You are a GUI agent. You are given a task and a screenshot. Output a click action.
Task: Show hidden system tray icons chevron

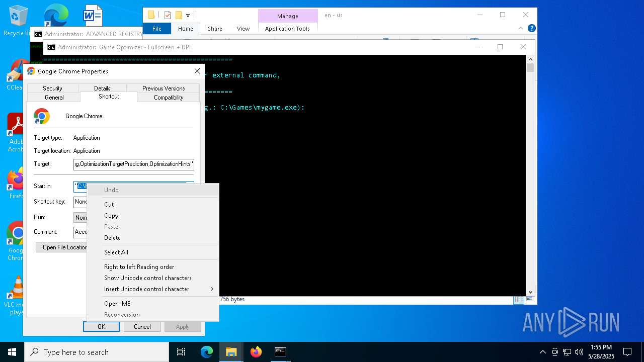point(542,352)
